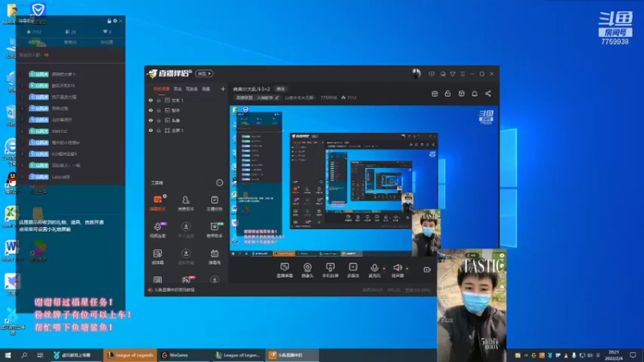Open the user avatar in title bar
Viewport: 644px width, 362px height.
(x=416, y=73)
